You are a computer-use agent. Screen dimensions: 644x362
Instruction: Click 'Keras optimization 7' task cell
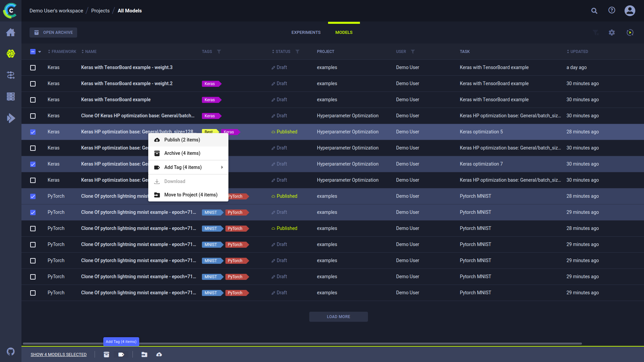(481, 164)
